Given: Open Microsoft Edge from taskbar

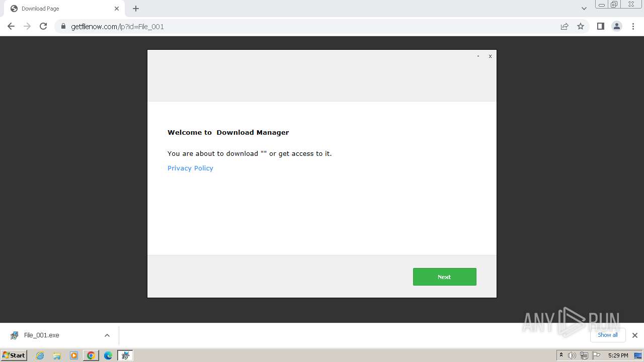Looking at the screenshot, I should [x=108, y=355].
